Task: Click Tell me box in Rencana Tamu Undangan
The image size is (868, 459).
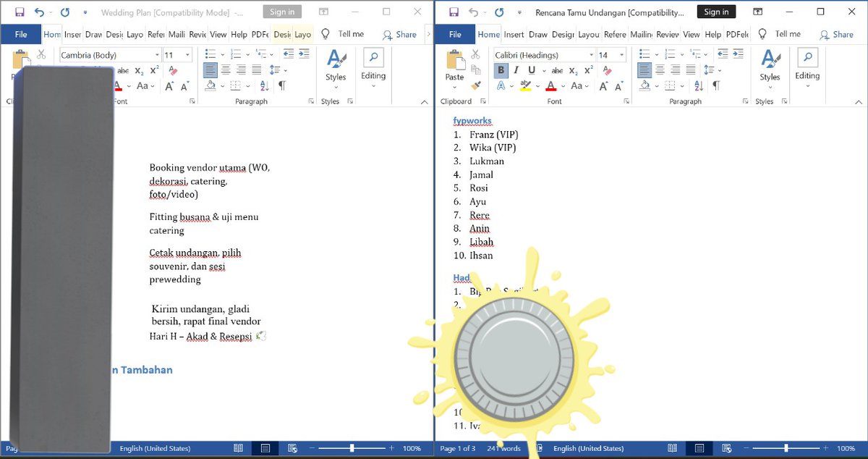Action: coord(780,34)
